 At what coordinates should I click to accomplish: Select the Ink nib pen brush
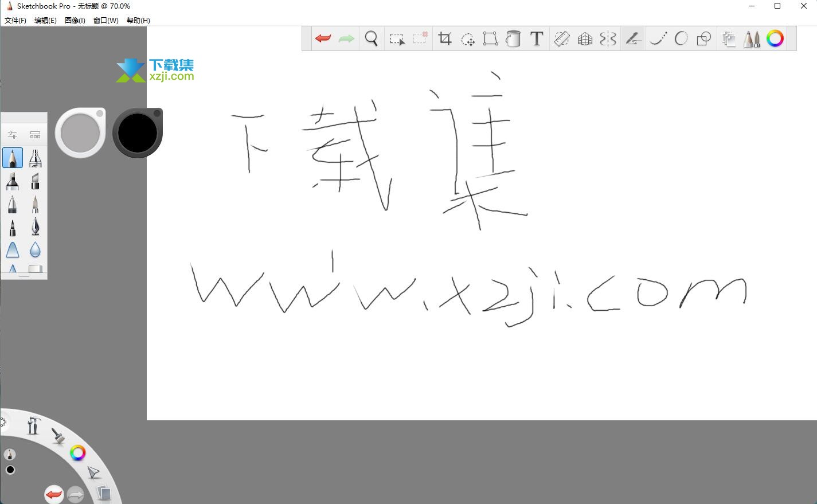click(35, 227)
